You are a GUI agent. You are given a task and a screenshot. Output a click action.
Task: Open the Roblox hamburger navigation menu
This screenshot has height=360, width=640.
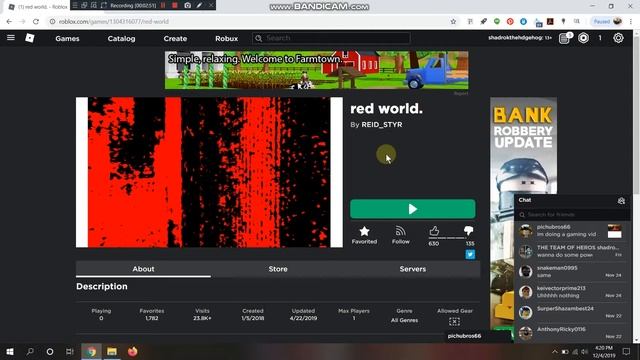pos(11,38)
